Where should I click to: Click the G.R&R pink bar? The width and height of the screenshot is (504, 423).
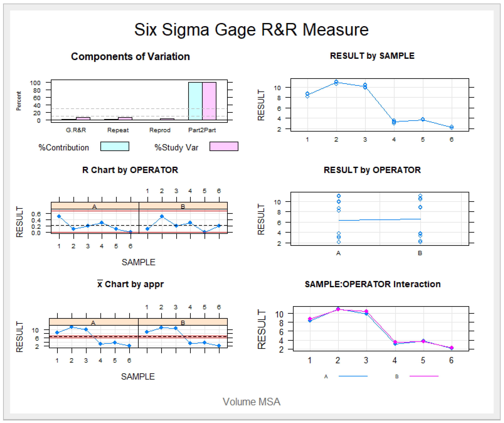tap(83, 119)
